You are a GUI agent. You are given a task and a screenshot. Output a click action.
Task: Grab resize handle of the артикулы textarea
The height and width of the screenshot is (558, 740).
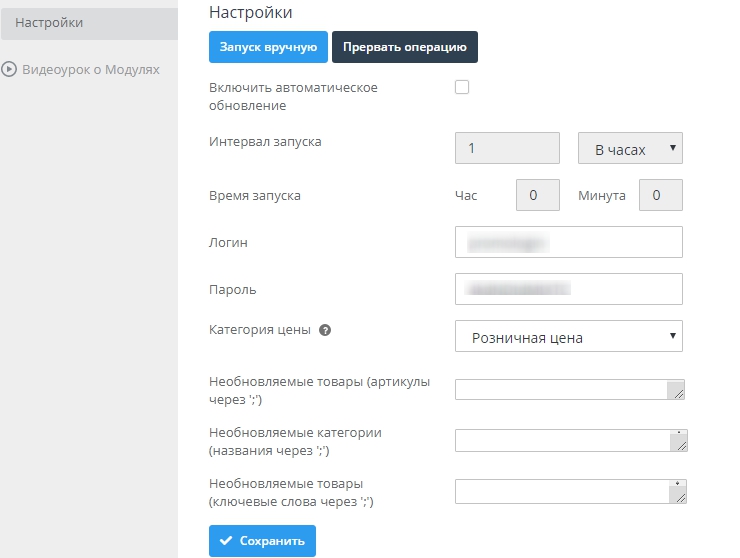[678, 393]
